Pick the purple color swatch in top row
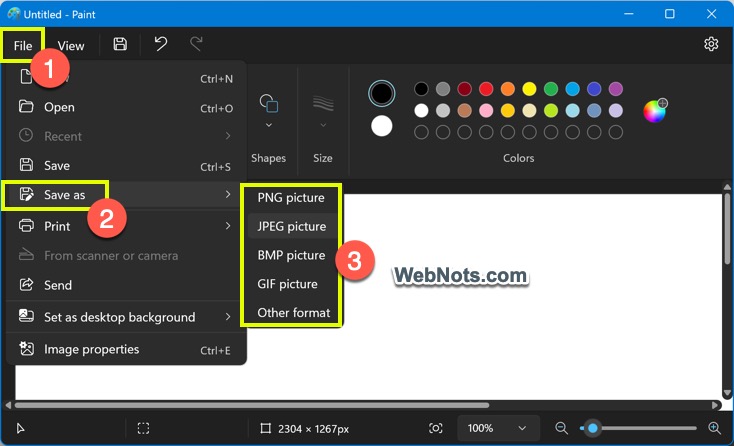Viewport: 734px width, 446px height. (x=616, y=88)
